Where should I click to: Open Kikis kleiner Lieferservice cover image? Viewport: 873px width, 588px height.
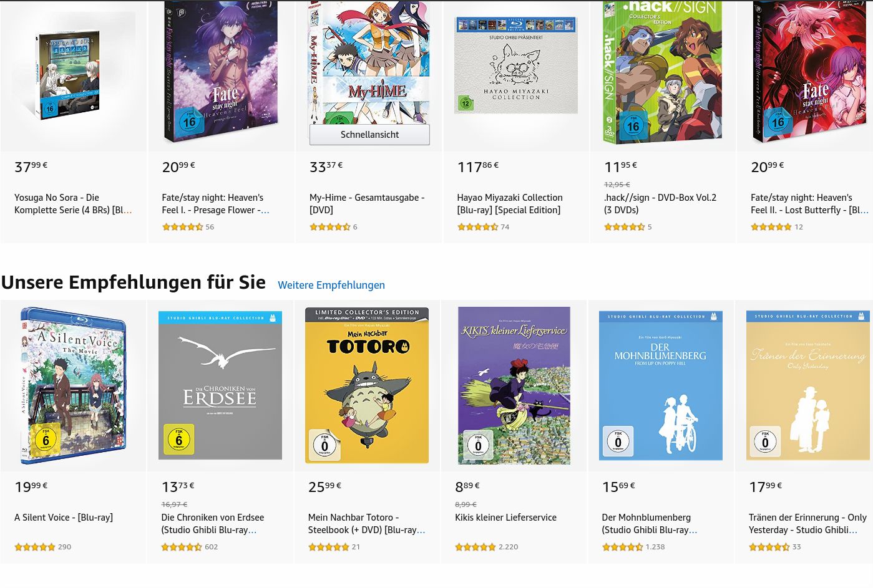[x=514, y=385]
